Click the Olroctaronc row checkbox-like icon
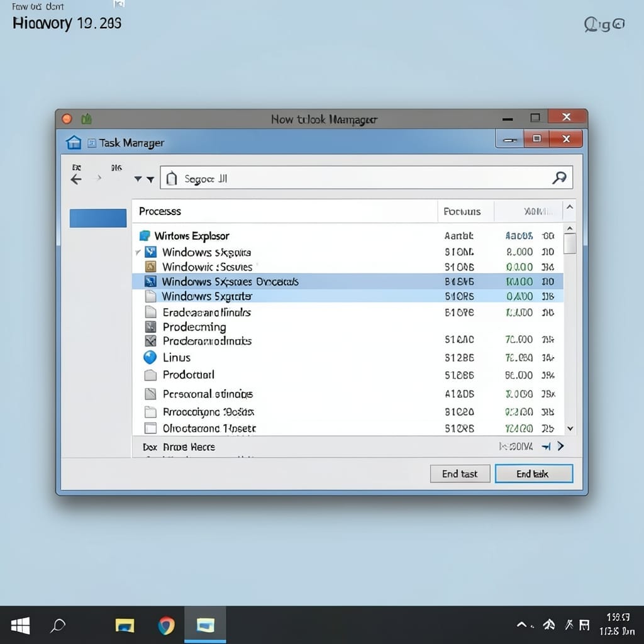Screen dimensions: 644x644 [151, 428]
